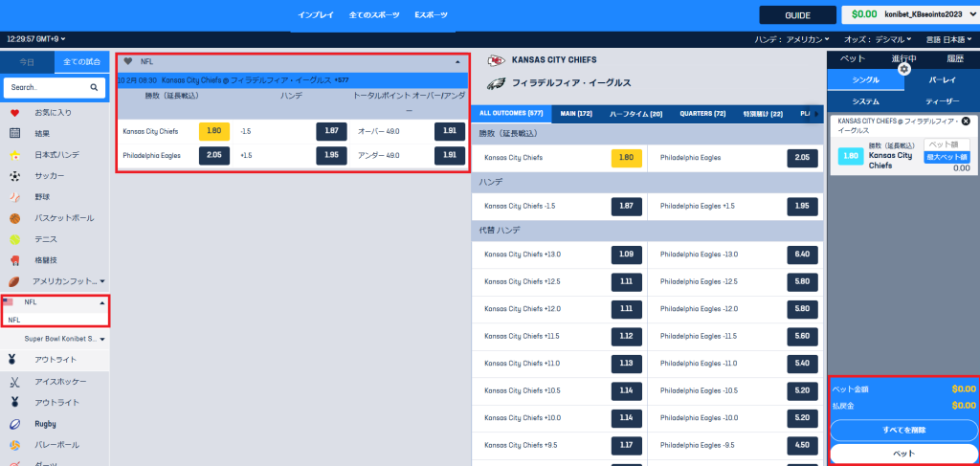Select Philadelphia Eagles -9.5 at 4.50

coord(803,445)
